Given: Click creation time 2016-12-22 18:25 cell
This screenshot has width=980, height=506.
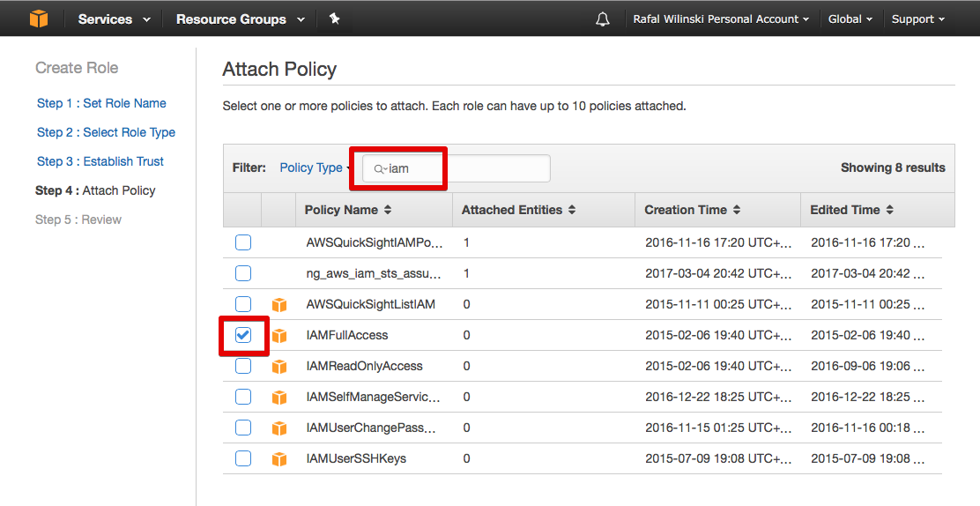Looking at the screenshot, I should (718, 397).
